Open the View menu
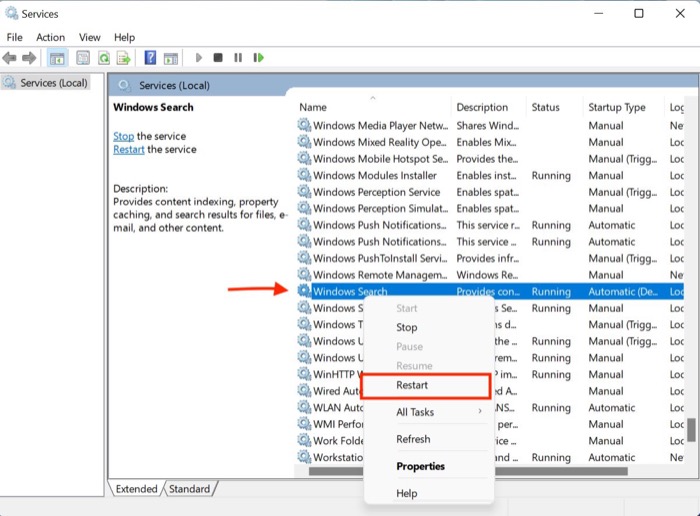Image resolution: width=700 pixels, height=516 pixels. [89, 37]
